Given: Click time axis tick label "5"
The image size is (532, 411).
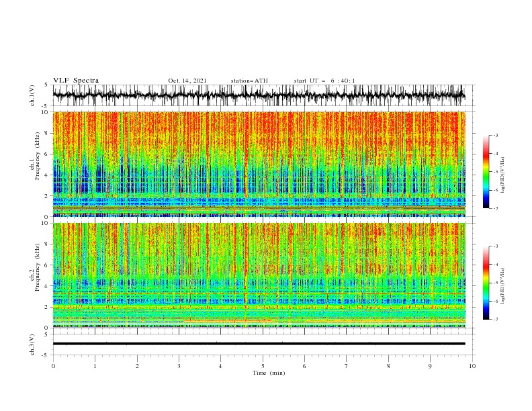Looking at the screenshot, I should (x=263, y=366).
